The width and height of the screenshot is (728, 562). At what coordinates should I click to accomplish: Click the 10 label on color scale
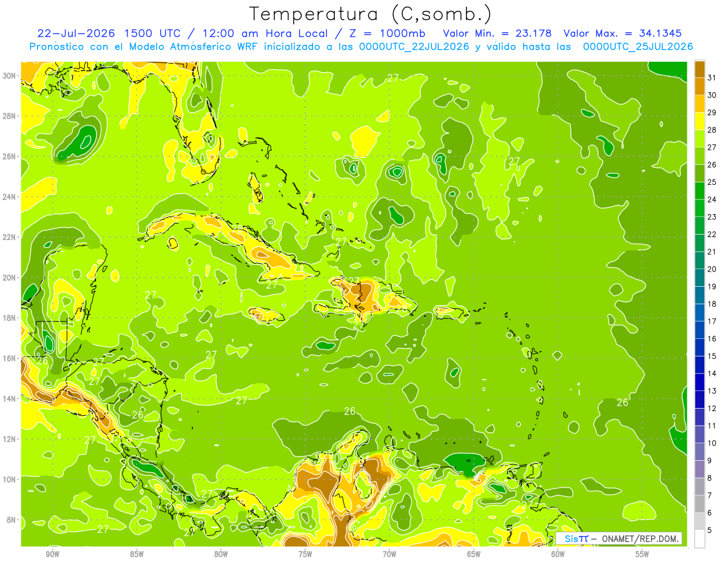point(712,444)
